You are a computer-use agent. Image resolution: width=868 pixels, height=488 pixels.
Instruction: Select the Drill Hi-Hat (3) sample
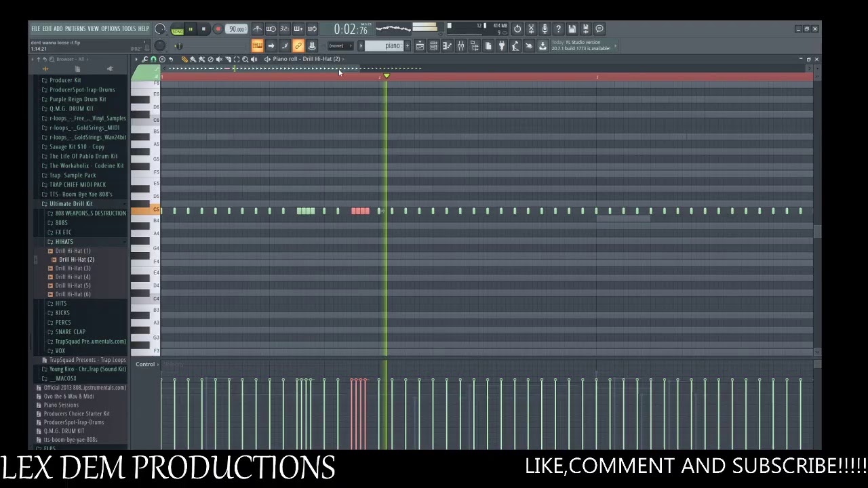[73, 268]
